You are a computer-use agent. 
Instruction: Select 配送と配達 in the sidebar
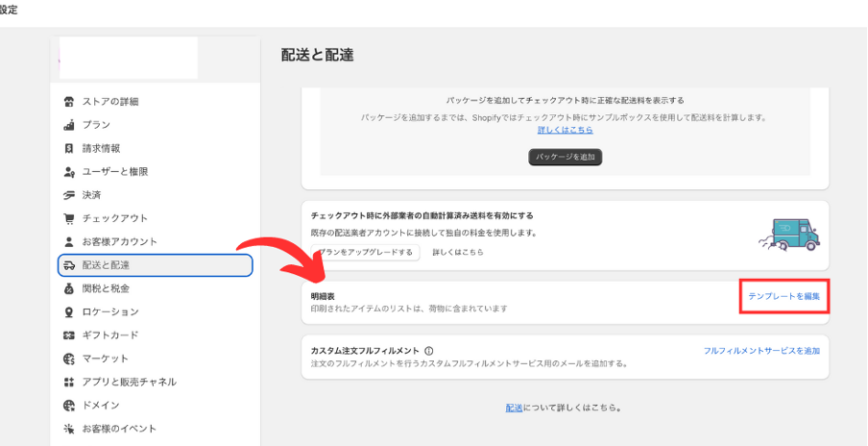coord(155,265)
